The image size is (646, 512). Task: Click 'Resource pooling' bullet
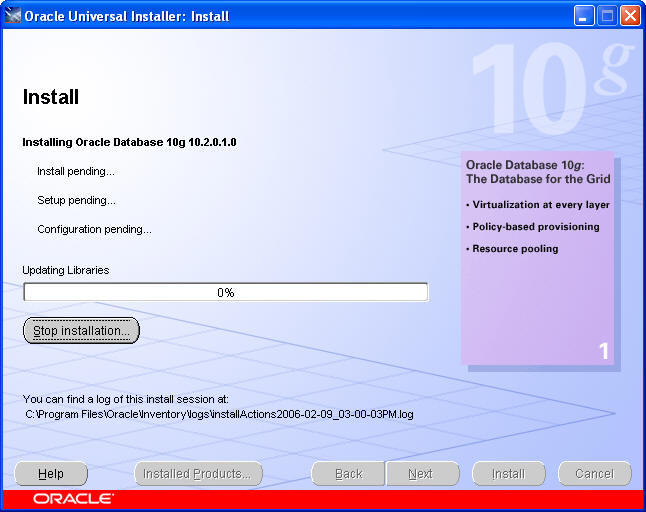click(x=513, y=249)
